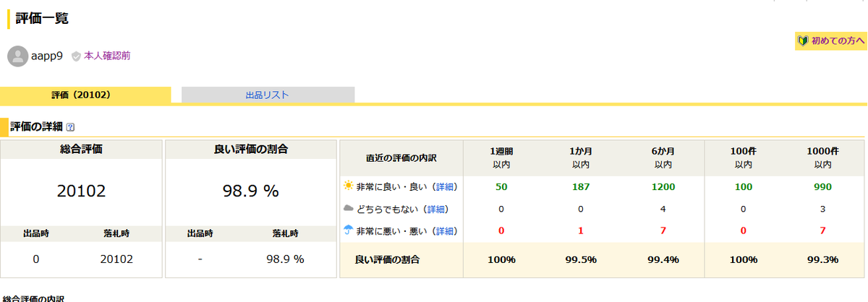Click the red 1 bad rating for 1か月以内

(581, 231)
